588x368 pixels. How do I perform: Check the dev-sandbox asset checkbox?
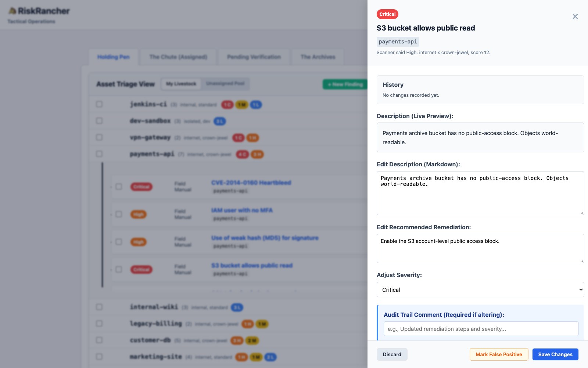pyautogui.click(x=99, y=121)
